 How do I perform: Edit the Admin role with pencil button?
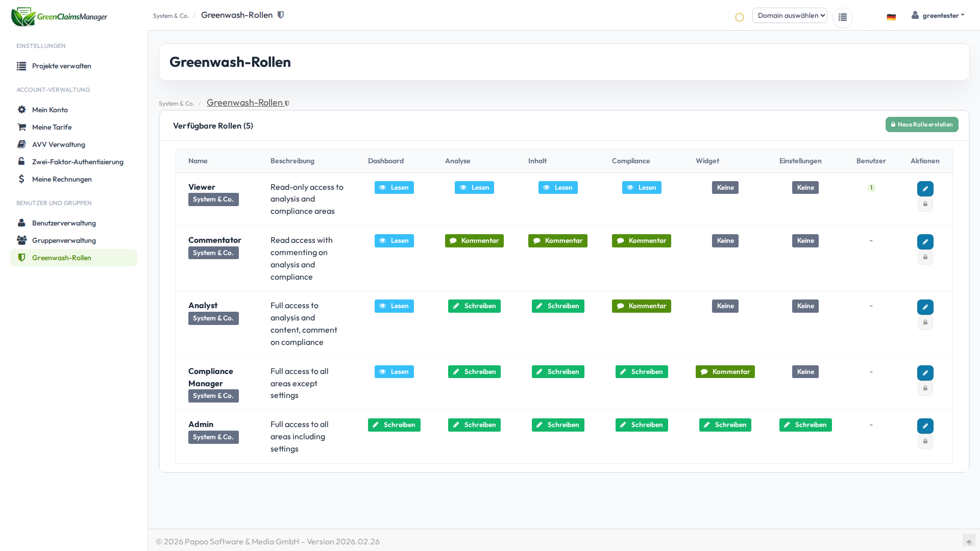pos(925,426)
